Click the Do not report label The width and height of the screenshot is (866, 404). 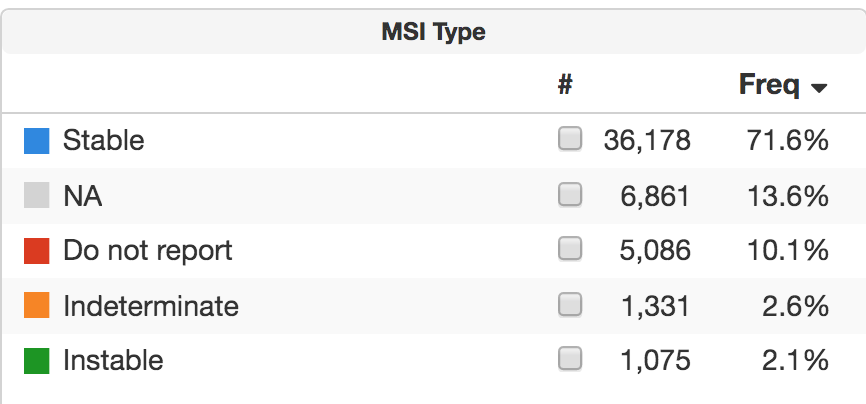point(147,250)
